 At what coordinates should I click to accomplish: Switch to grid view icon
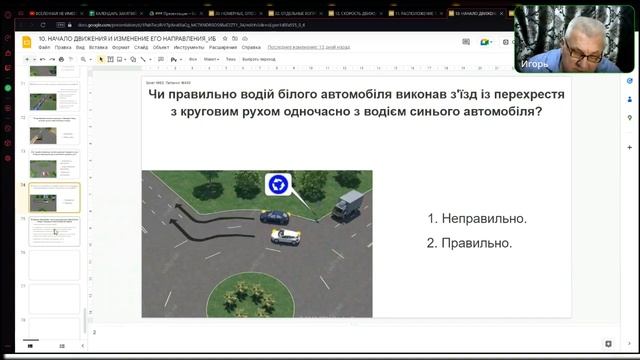[62, 346]
